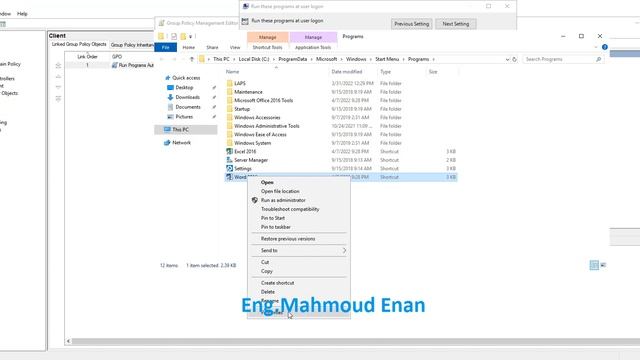Select the Excel 2016 shortcut icon
Image resolution: width=640 pixels, height=360 pixels.
tap(229, 151)
